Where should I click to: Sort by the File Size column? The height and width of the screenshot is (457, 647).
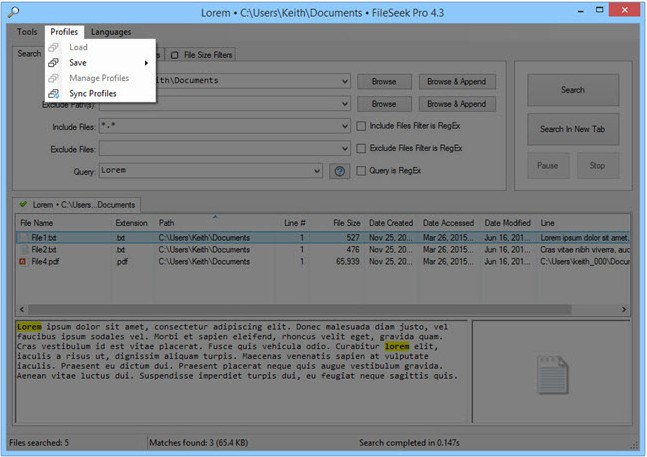[x=337, y=223]
